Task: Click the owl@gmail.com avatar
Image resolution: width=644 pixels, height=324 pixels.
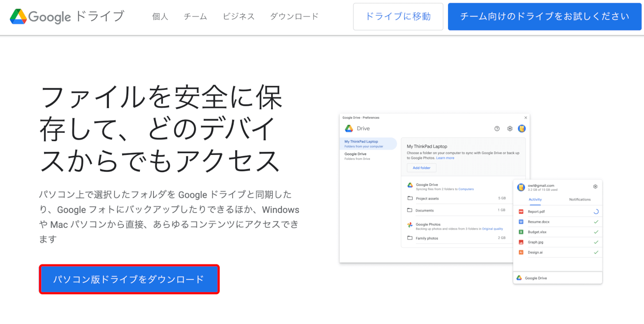Action: coord(521,187)
